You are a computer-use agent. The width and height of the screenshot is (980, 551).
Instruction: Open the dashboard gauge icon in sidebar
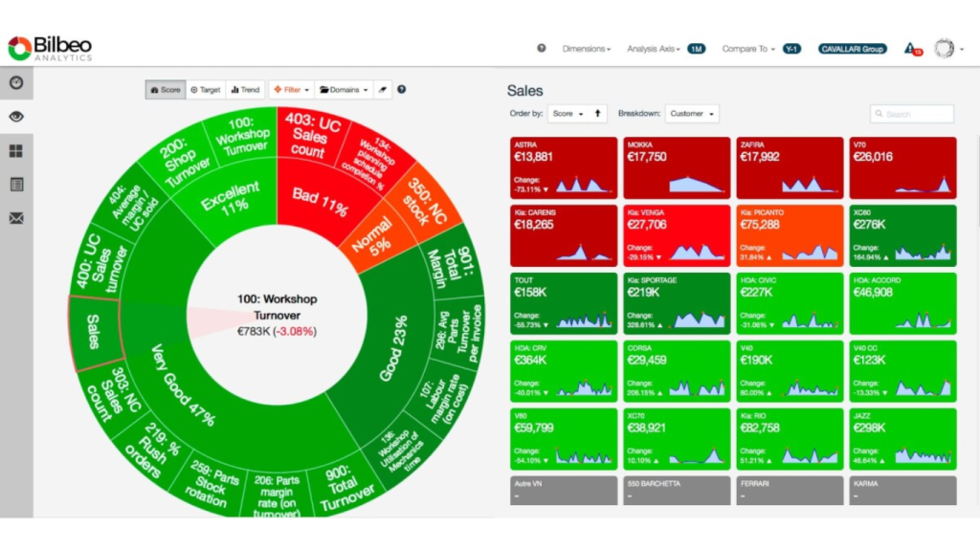(x=16, y=82)
